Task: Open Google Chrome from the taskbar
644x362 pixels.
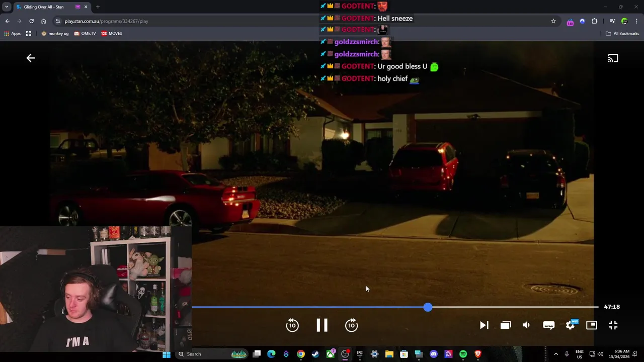Action: (300, 354)
